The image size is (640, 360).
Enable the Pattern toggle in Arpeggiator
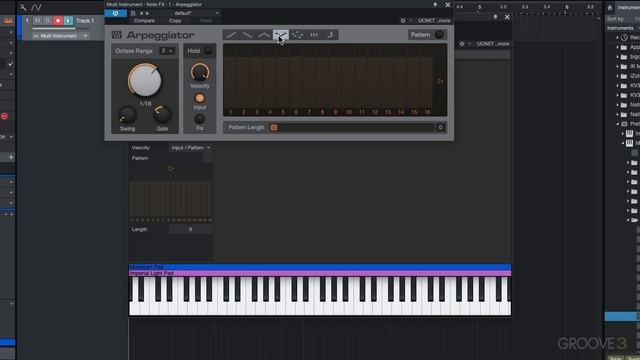(x=439, y=35)
